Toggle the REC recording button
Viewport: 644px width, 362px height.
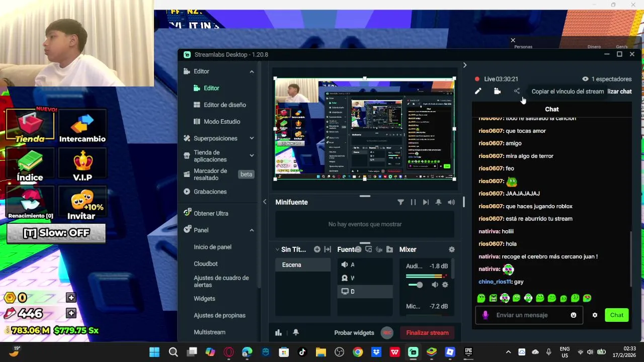tap(387, 332)
